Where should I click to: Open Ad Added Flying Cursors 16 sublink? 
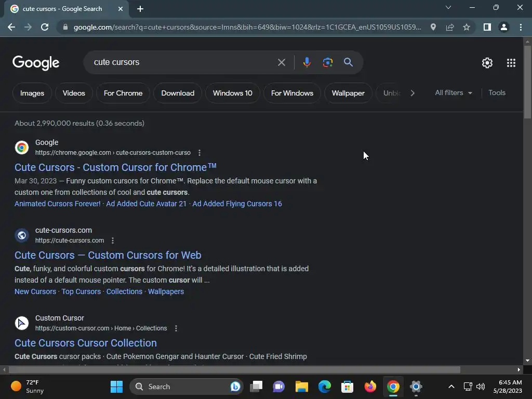[237, 204]
